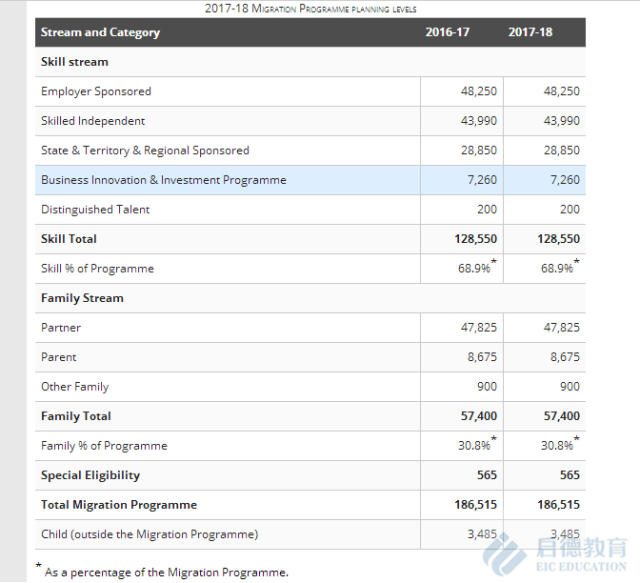Image resolution: width=640 pixels, height=583 pixels.
Task: Click State & Territory & Regional Sponsored
Action: 145,150
